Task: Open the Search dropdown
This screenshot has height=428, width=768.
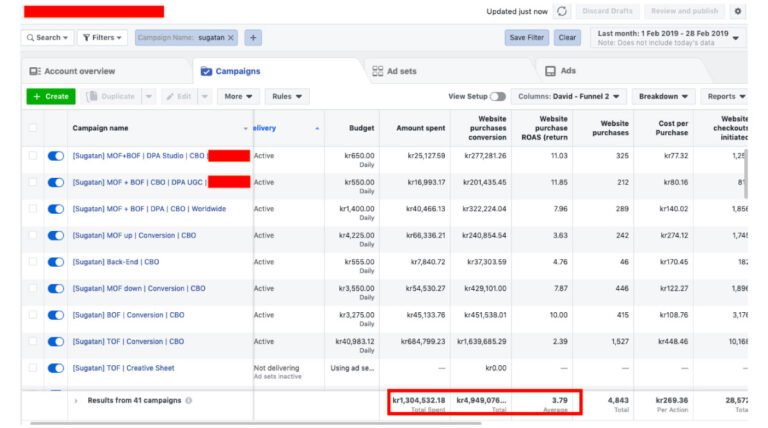Action: 47,37
